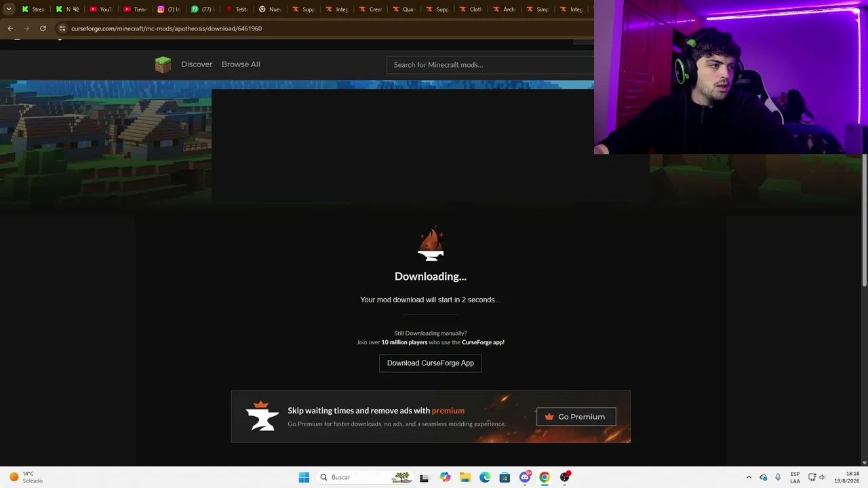The width and height of the screenshot is (868, 488).
Task: Switch to the Tetit tab
Action: 237,9
